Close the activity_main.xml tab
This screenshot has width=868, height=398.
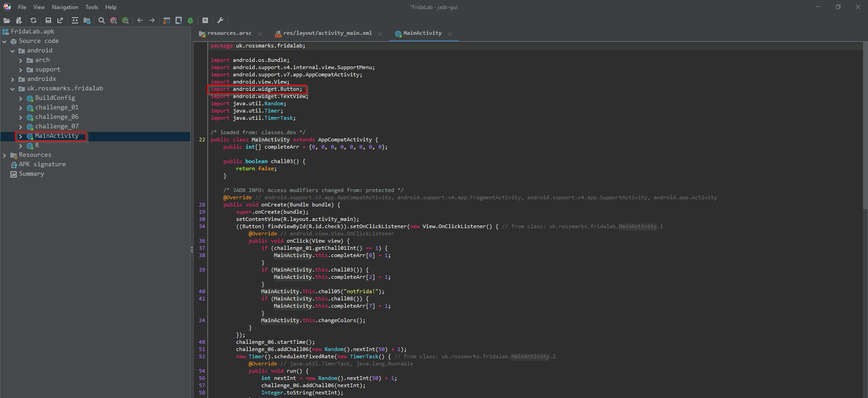[x=380, y=34]
